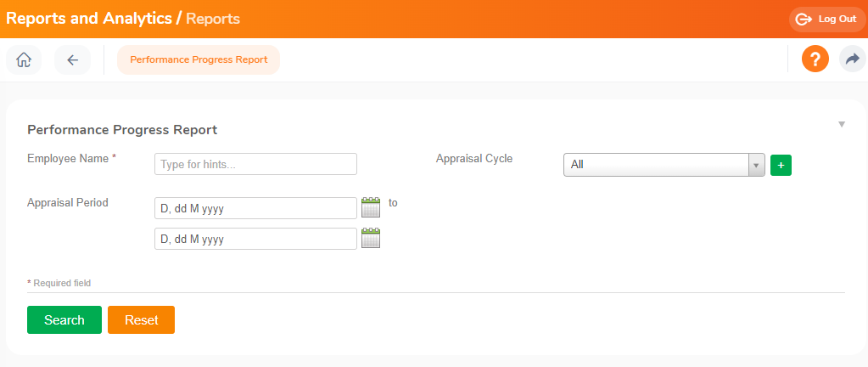This screenshot has width=868, height=367.
Task: Click the Reports breadcrumb in the header
Action: [213, 19]
